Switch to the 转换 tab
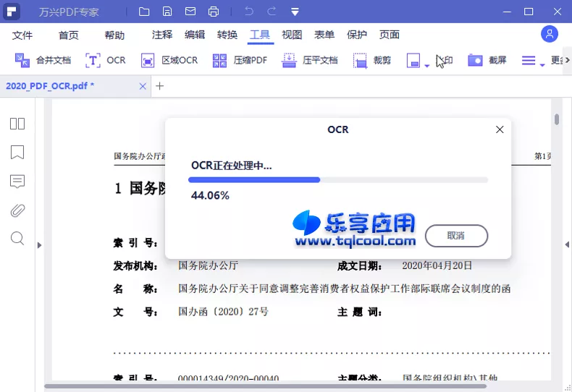572x392 pixels. point(227,35)
